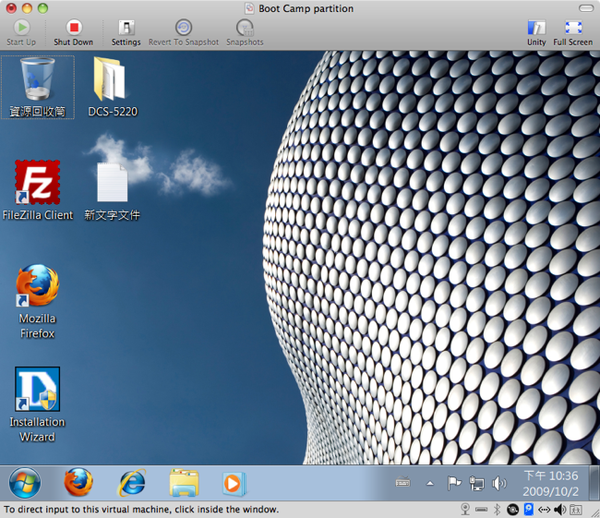
Task: Open the virtual machine Settings
Action: (126, 30)
